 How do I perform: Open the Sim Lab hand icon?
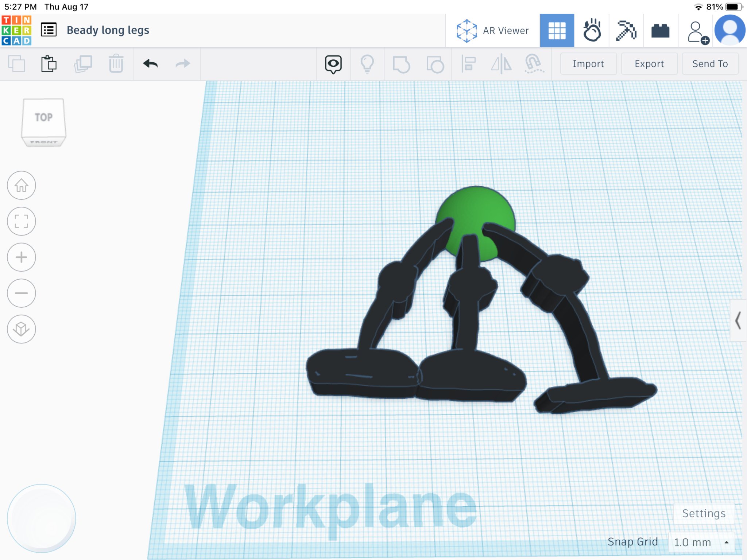click(x=591, y=31)
